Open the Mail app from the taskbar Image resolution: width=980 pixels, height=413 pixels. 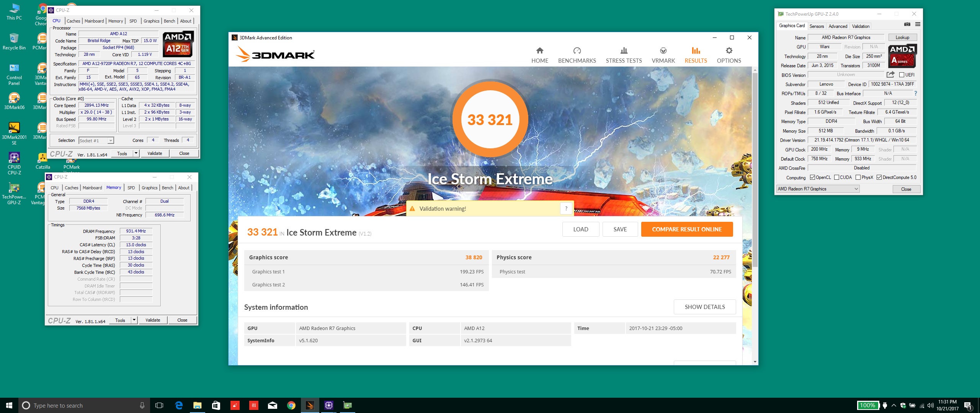tap(273, 405)
